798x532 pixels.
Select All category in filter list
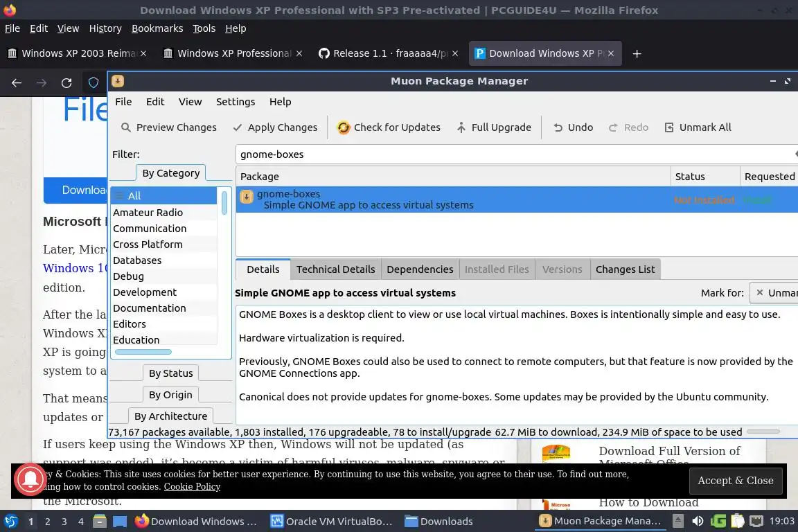(164, 195)
